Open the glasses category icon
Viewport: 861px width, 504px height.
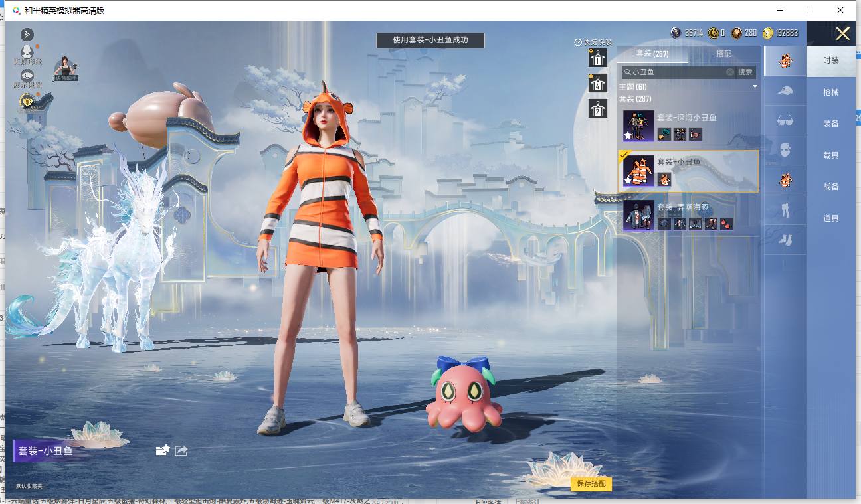tap(785, 121)
